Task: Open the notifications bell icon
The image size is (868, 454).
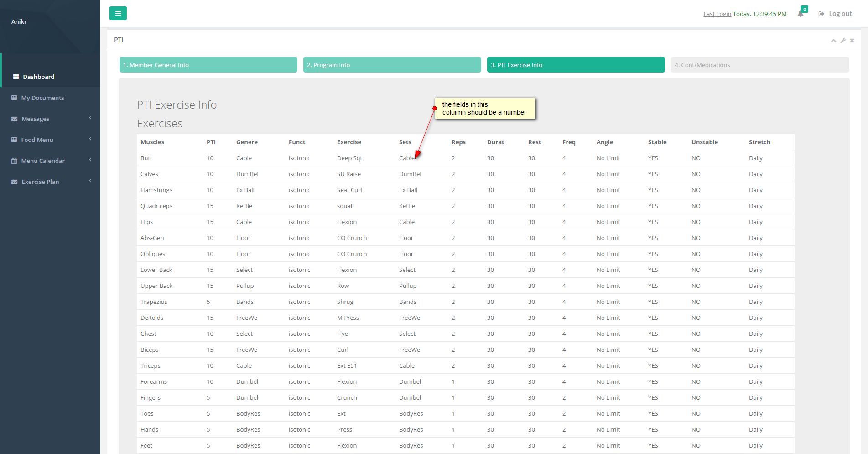Action: pos(800,14)
